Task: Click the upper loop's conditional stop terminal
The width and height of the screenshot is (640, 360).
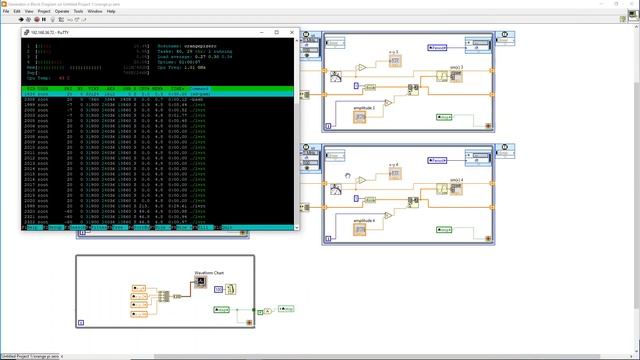Action: click(488, 126)
